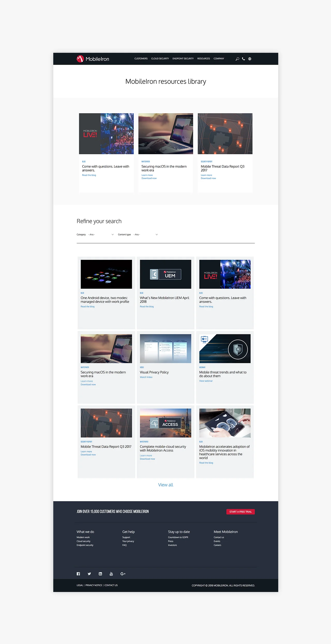Open the Resources menu
Image resolution: width=331 pixels, height=644 pixels.
click(x=204, y=59)
